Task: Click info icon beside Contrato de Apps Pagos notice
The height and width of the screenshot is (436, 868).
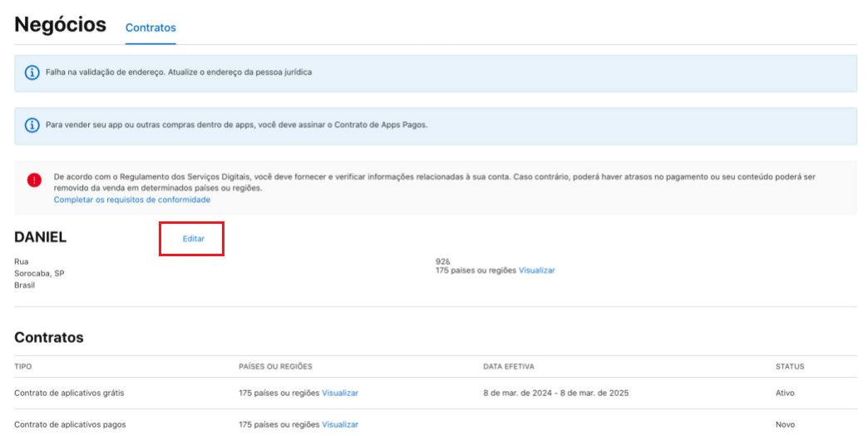Action: [x=32, y=125]
